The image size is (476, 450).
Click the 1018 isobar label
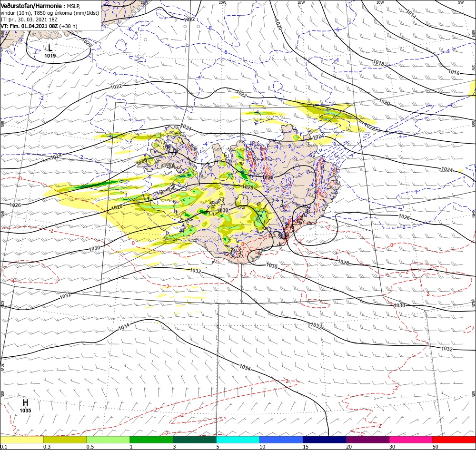point(378,63)
